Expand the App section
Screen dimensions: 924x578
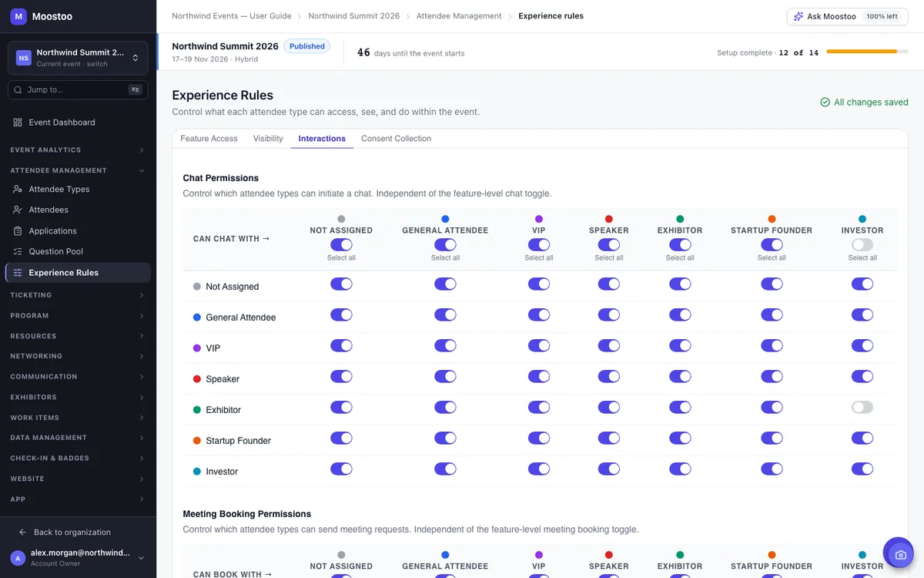coord(78,499)
